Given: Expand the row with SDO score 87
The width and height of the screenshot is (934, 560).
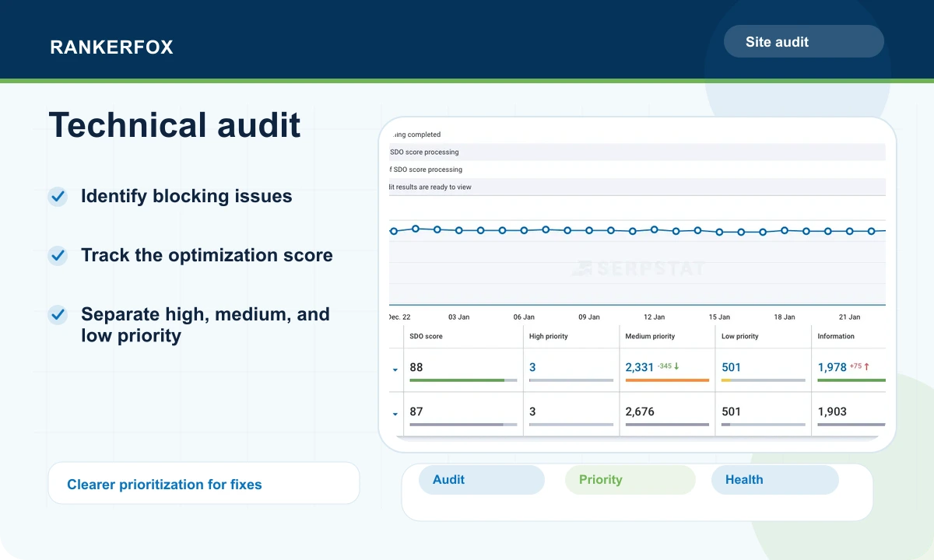Looking at the screenshot, I should click(395, 414).
